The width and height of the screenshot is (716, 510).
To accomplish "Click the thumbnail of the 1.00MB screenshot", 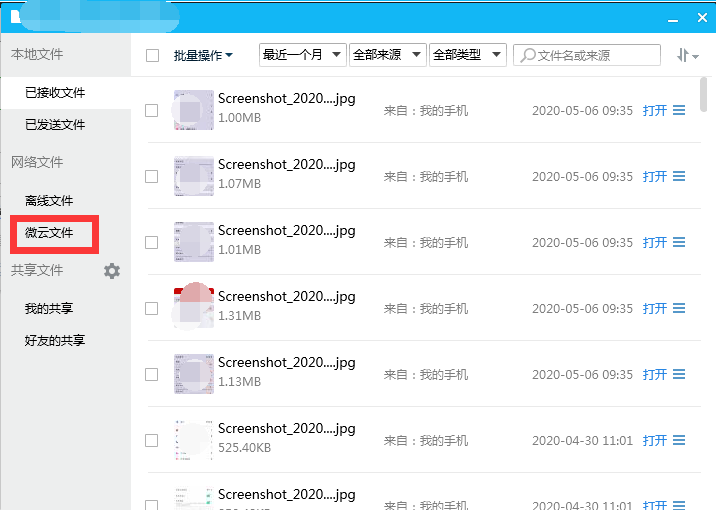I will [x=193, y=110].
